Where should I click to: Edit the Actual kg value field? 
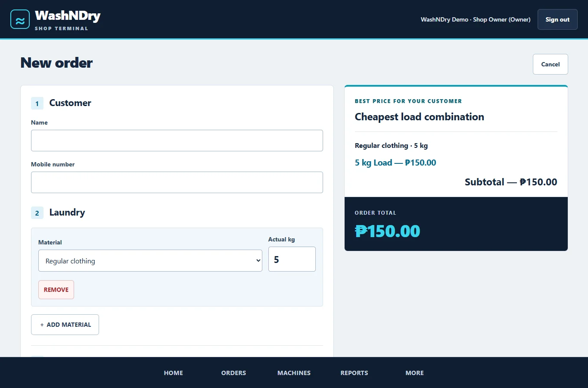[x=292, y=259]
